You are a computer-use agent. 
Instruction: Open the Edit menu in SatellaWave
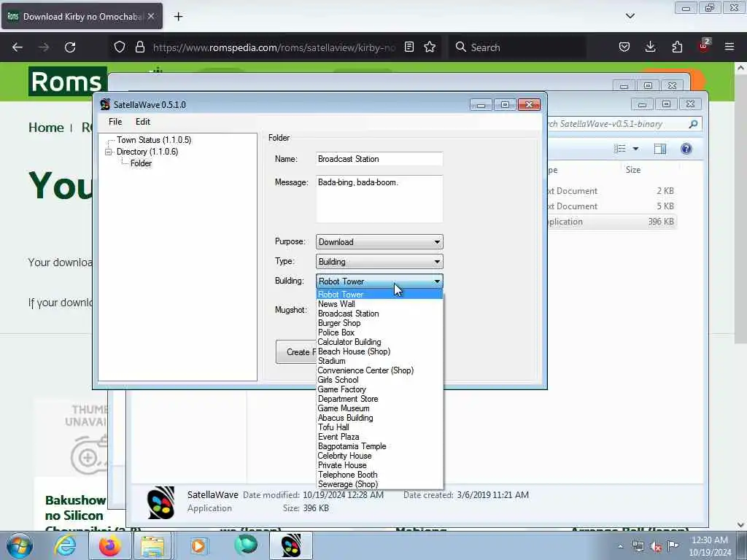click(x=143, y=122)
